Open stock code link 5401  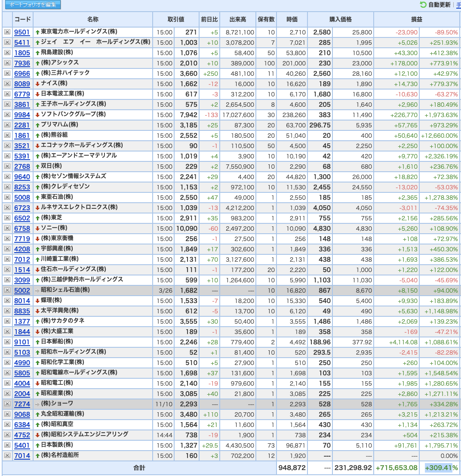tap(22, 445)
